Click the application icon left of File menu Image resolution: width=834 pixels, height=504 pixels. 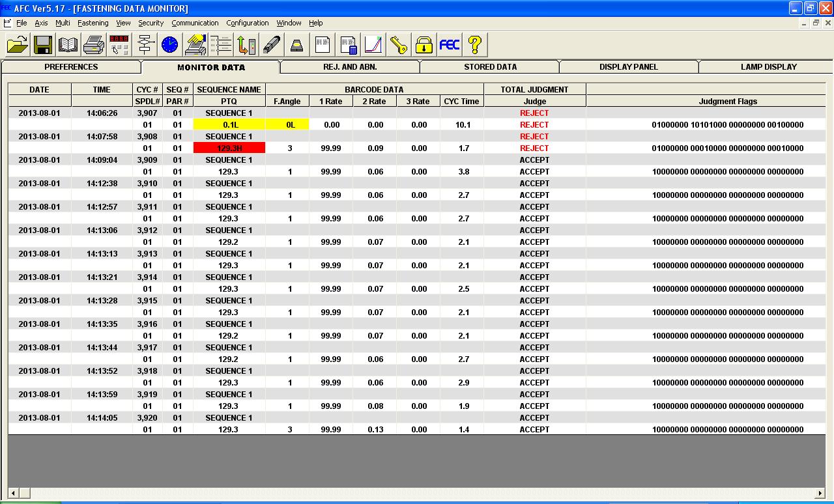click(x=7, y=23)
